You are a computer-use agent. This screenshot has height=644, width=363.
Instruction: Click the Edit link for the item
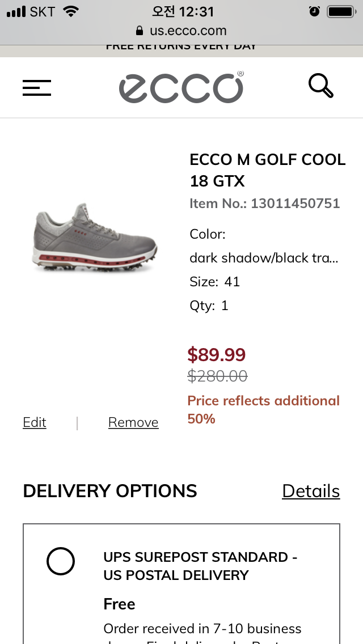[35, 422]
